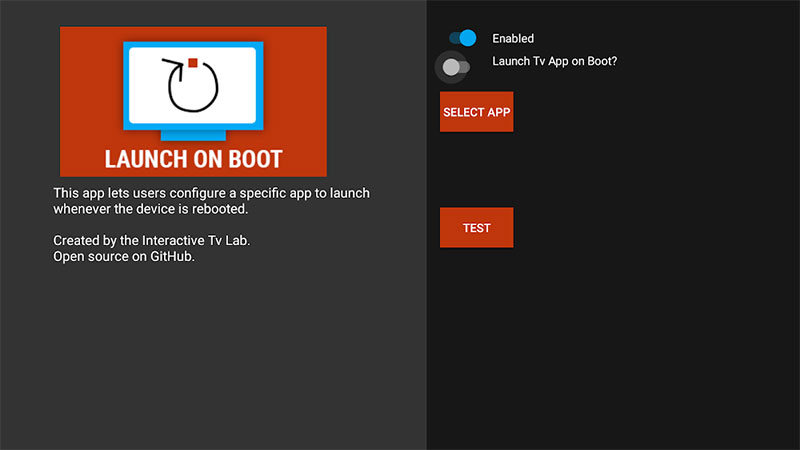Screen dimensions: 800x450
Task: Click the TEST button
Action: (x=477, y=228)
